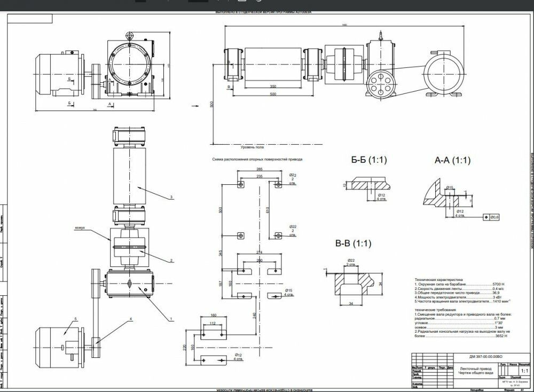Image resolution: width=534 pixels, height=392 pixels.
Task: Click the 112 dimension of motor footprint
Action: tap(213, 323)
